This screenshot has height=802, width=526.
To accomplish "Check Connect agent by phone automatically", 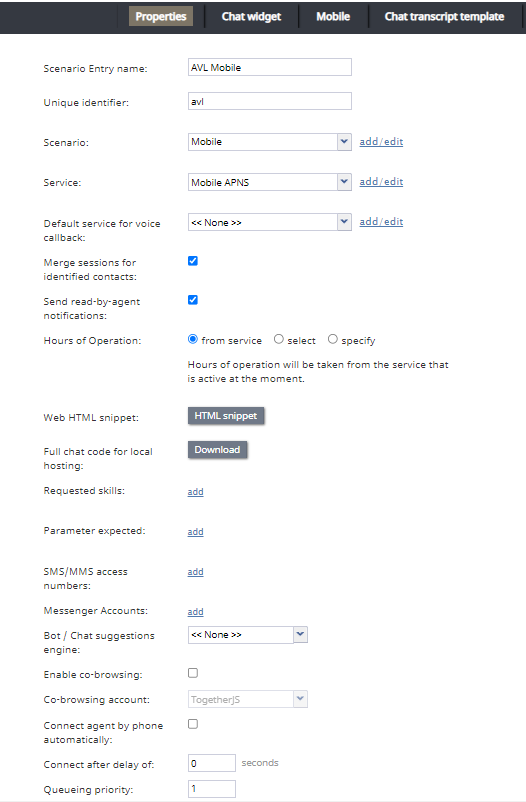I will coord(193,724).
